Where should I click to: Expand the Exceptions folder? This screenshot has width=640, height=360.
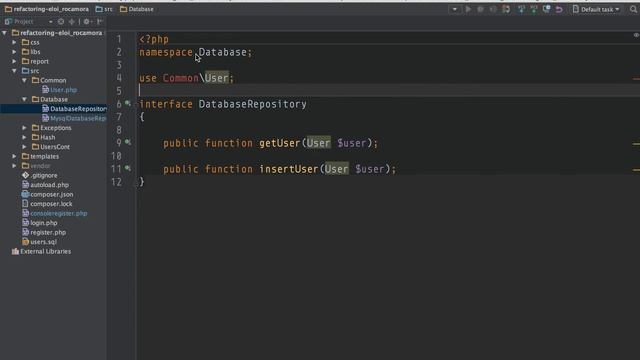coord(24,128)
